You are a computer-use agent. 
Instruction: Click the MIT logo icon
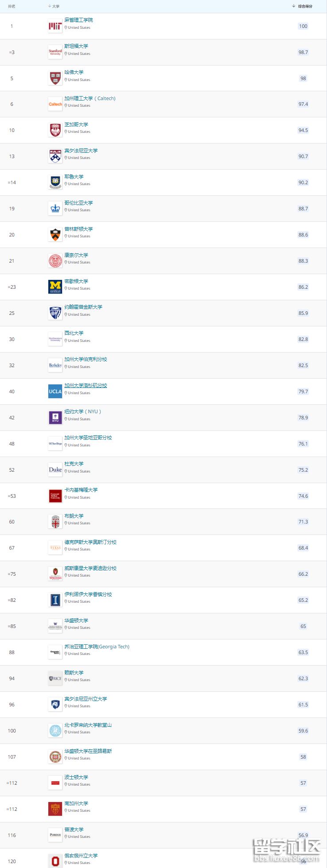pyautogui.click(x=55, y=26)
